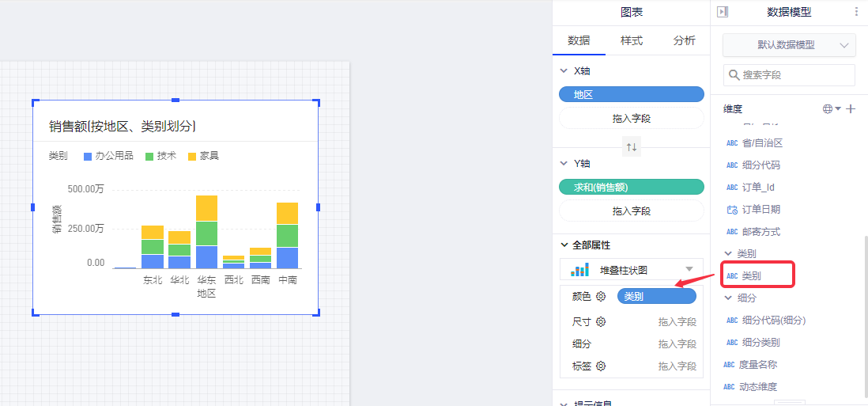Click the 地区 field pill in X轴
Image resolution: width=868 pixels, height=406 pixels.
click(x=631, y=95)
